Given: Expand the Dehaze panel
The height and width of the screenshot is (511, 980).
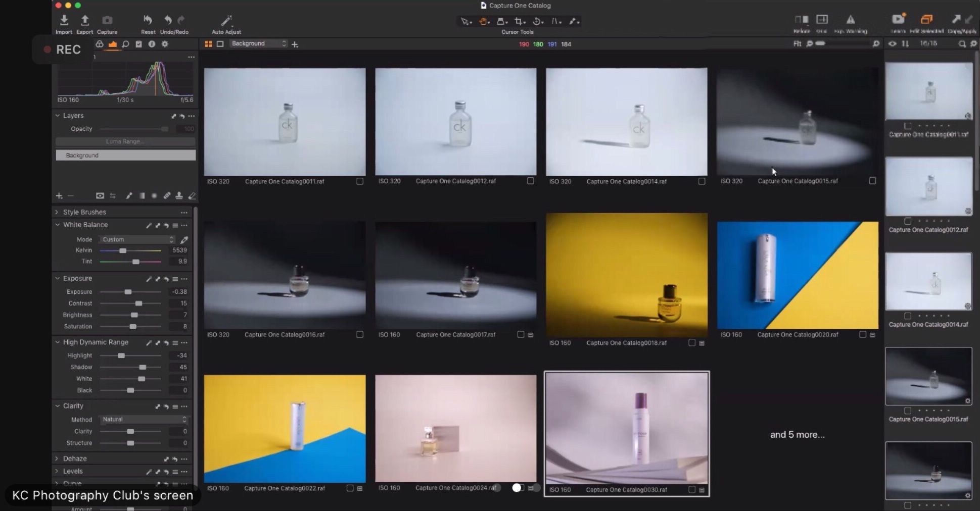Looking at the screenshot, I should pos(57,458).
